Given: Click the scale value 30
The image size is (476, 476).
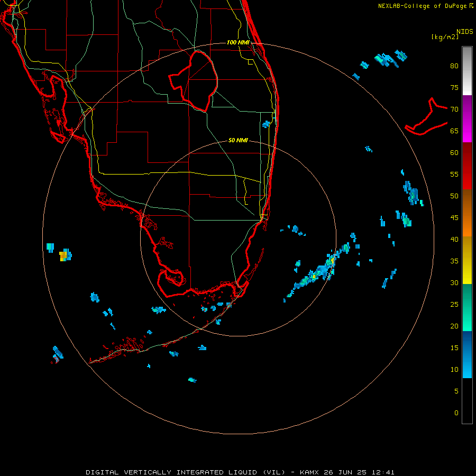Looking at the screenshot, I should [454, 282].
